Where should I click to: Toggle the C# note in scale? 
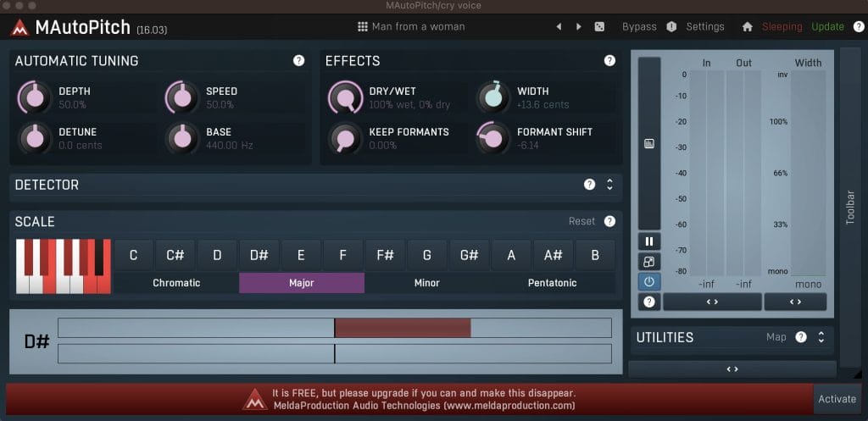click(x=175, y=255)
